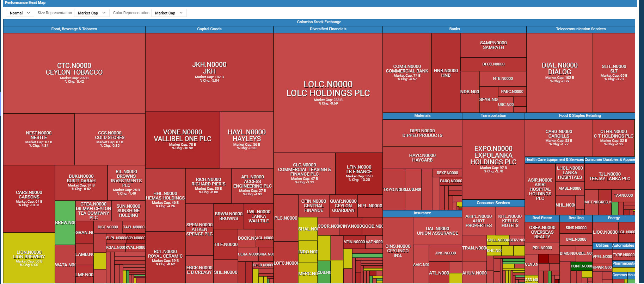Image resolution: width=644 pixels, height=284 pixels.
Task: Click the DIPD.N0000 Dipped Products tile
Action: click(x=422, y=133)
